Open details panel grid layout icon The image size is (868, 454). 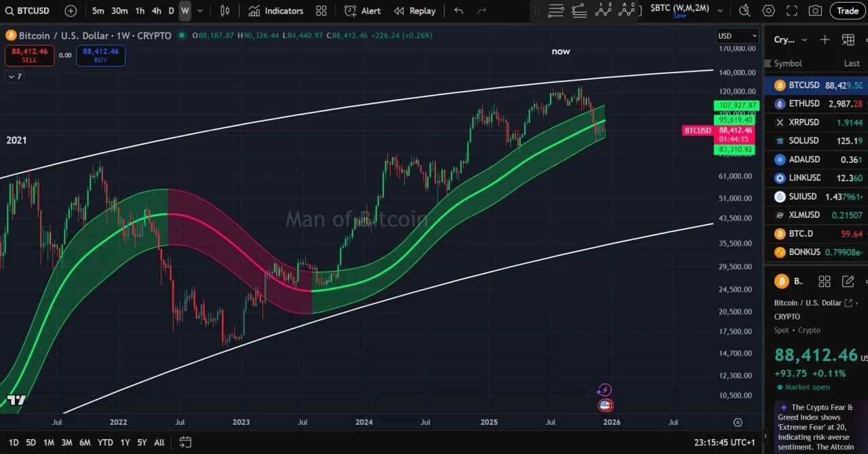click(x=825, y=281)
